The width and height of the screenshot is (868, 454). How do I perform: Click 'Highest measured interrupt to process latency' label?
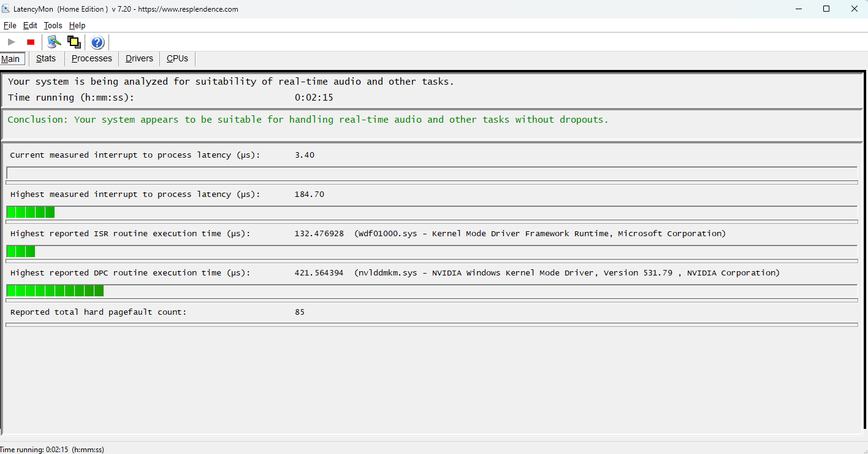(135, 194)
